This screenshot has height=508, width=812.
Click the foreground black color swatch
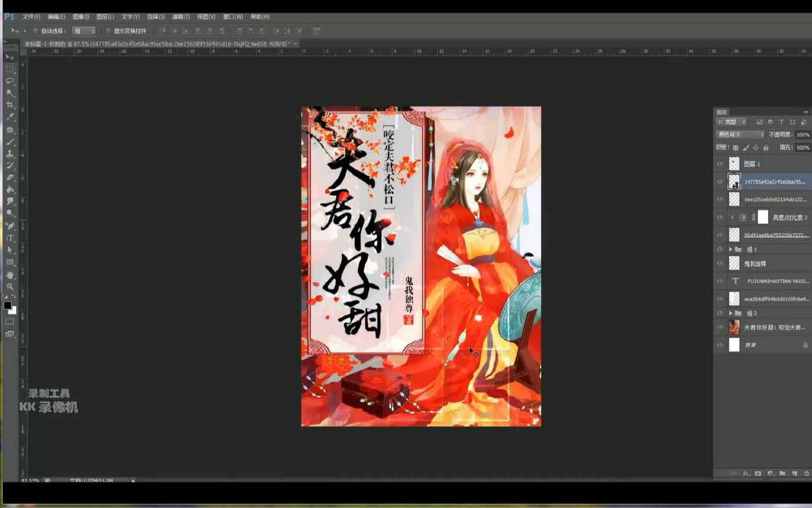click(7, 305)
